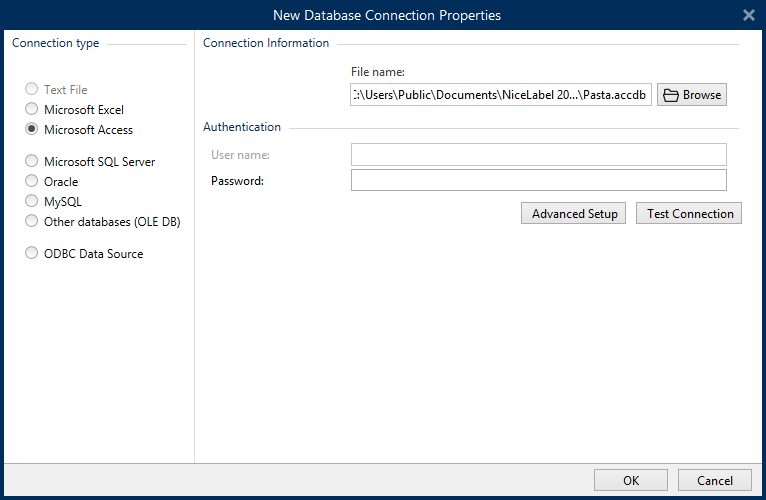Click the Connection type section heading

55,44
